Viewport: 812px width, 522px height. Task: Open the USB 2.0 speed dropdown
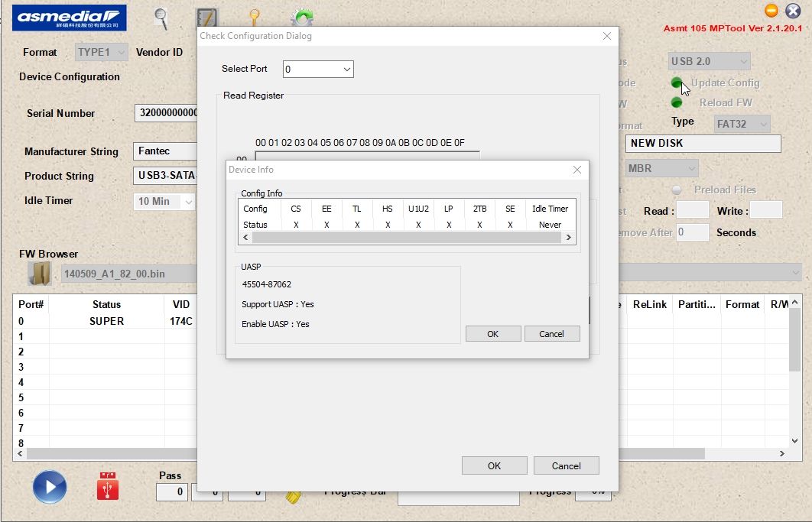click(x=709, y=62)
